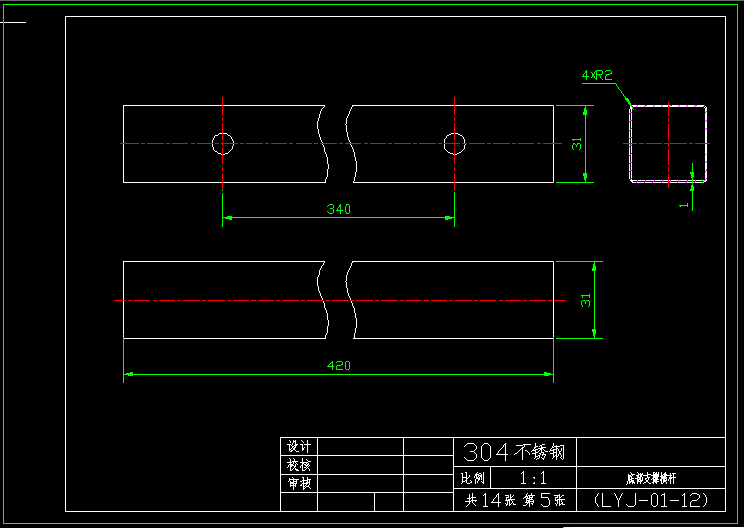Select the wall thickness dimension 1 near section view
Viewport: 744px width, 528px height.
pyautogui.click(x=684, y=204)
